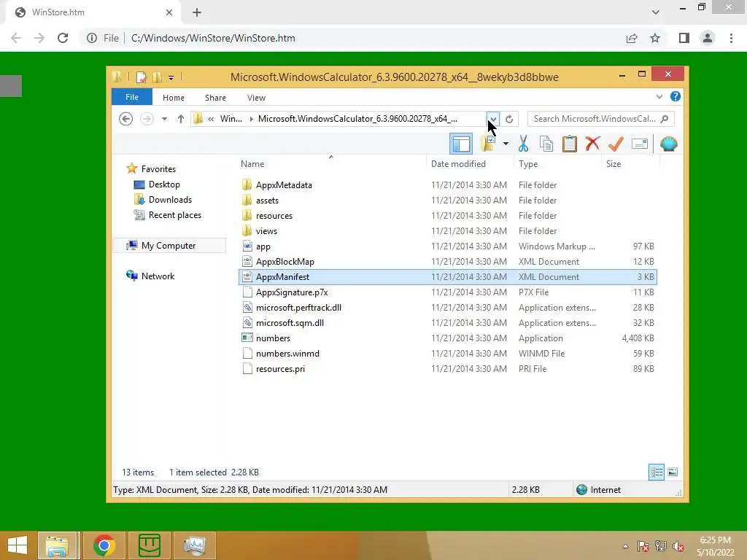Open Google Chrome from the taskbar

pos(104,545)
